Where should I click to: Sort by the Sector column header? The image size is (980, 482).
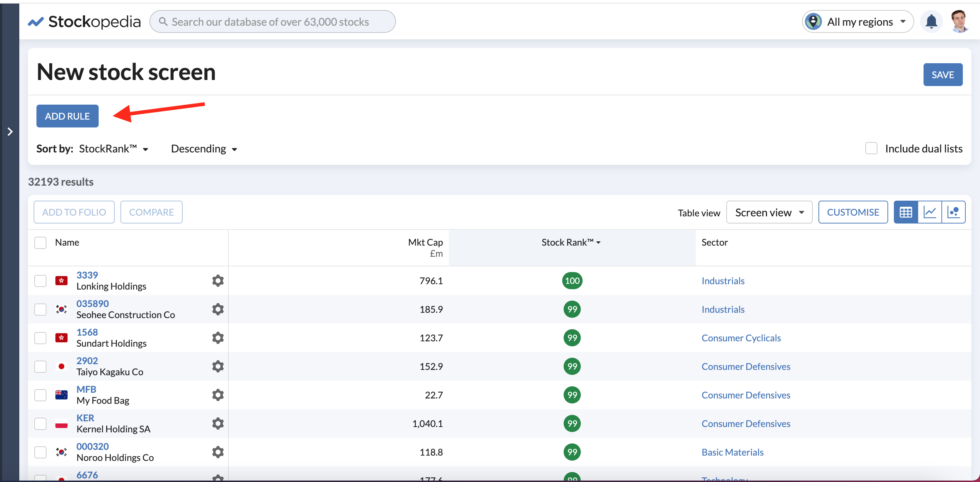[x=714, y=242]
